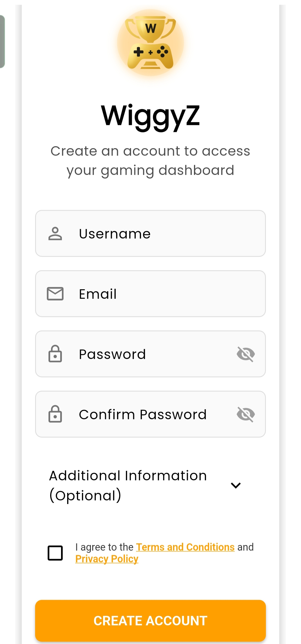
Task: Focus the Username input field
Action: click(156, 233)
